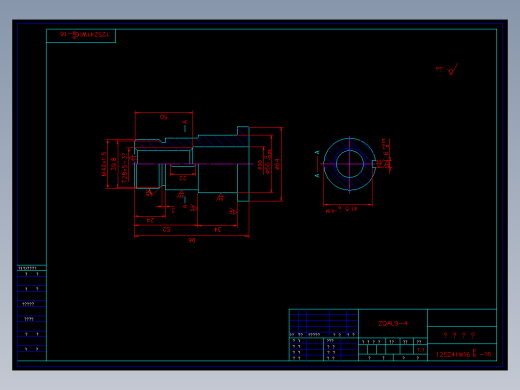Click the 41.5 dimension below the circular view
This screenshot has width=520, height=390.
pos(351,209)
